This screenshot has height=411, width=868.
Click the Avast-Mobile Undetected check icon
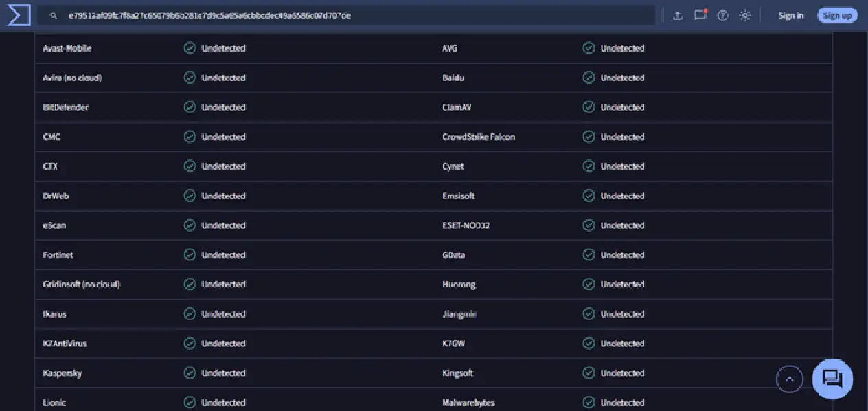(190, 48)
